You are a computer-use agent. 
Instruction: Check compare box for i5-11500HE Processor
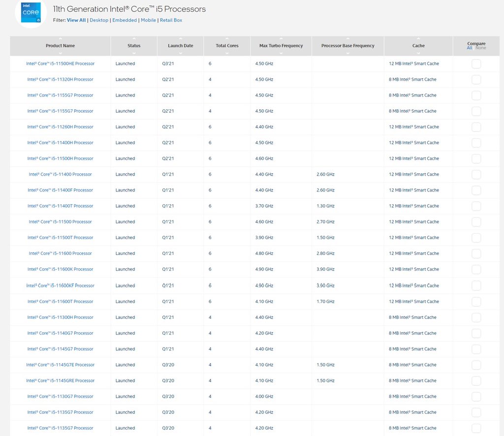(x=476, y=63)
